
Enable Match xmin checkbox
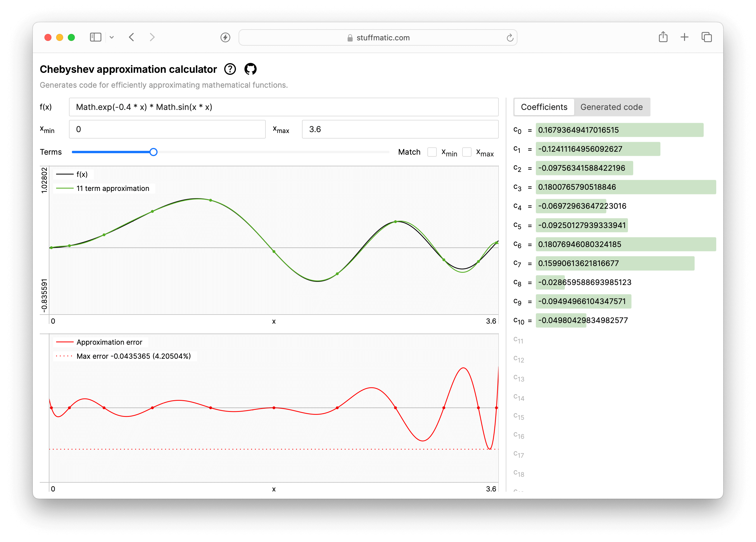432,152
